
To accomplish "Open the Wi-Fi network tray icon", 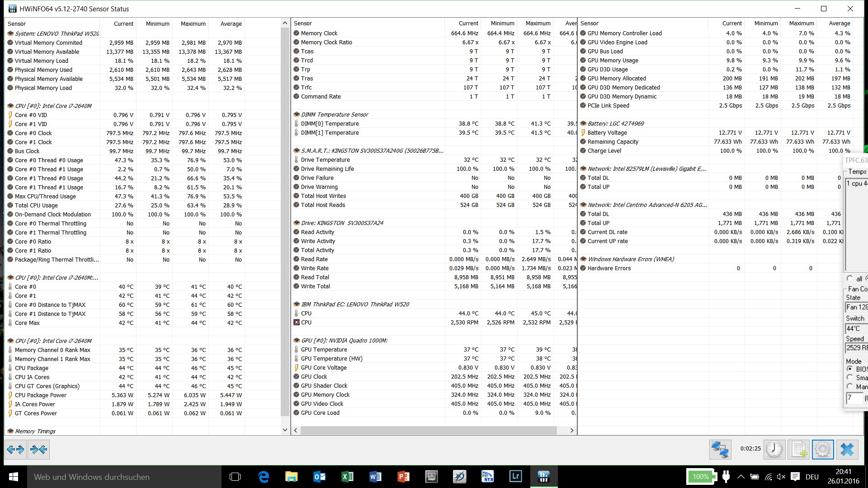I will pyautogui.click(x=768, y=477).
